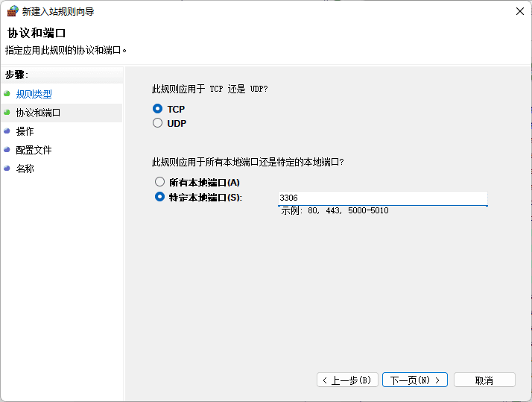The image size is (532, 402).
Task: Go back with 上一步(B) button
Action: 347,380
